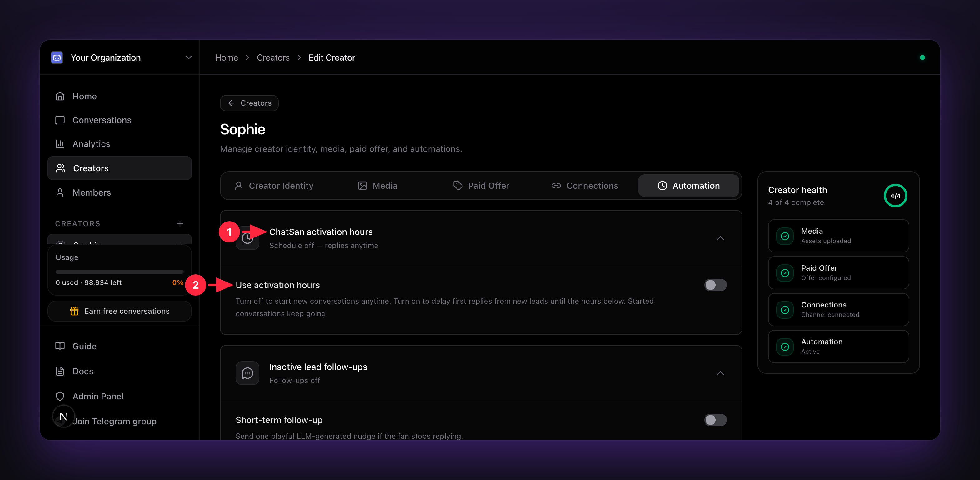This screenshot has width=980, height=480.
Task: Select Creators in the sidebar
Action: tap(119, 168)
